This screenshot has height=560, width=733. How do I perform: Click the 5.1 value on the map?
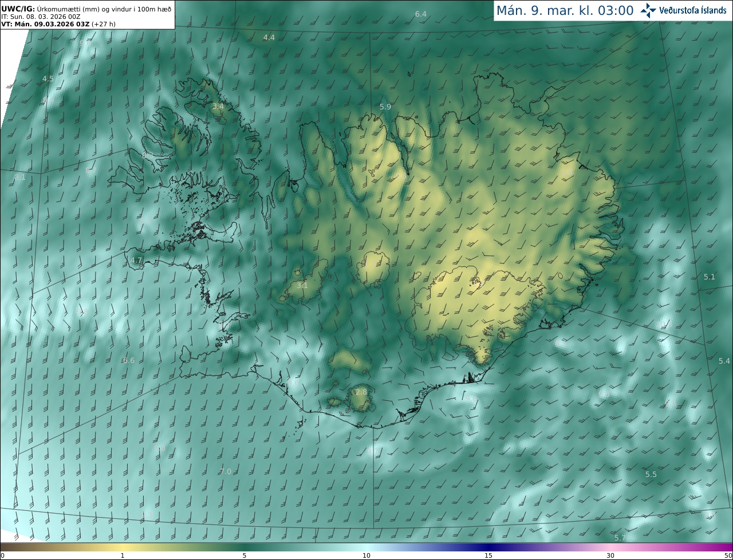710,277
